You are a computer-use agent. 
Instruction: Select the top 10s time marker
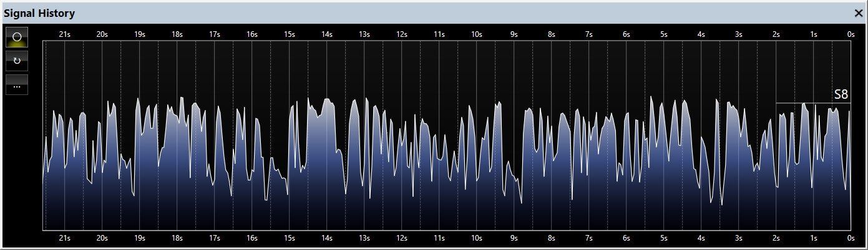pyautogui.click(x=476, y=34)
